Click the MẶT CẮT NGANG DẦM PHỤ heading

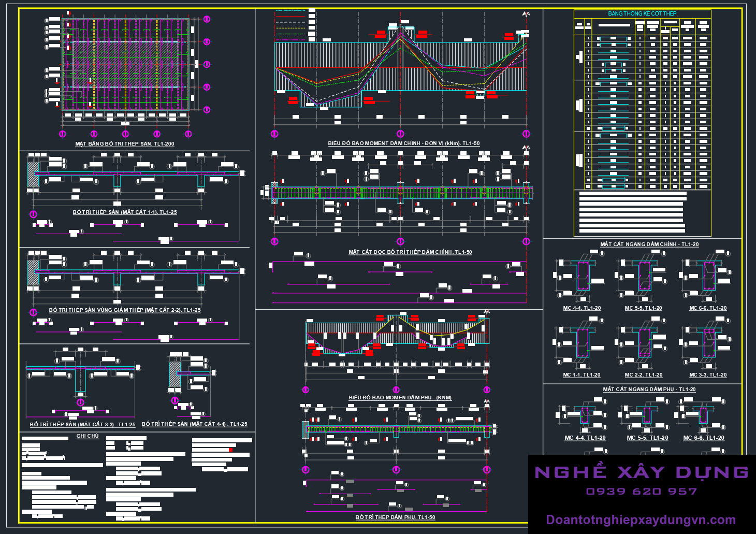(649, 389)
